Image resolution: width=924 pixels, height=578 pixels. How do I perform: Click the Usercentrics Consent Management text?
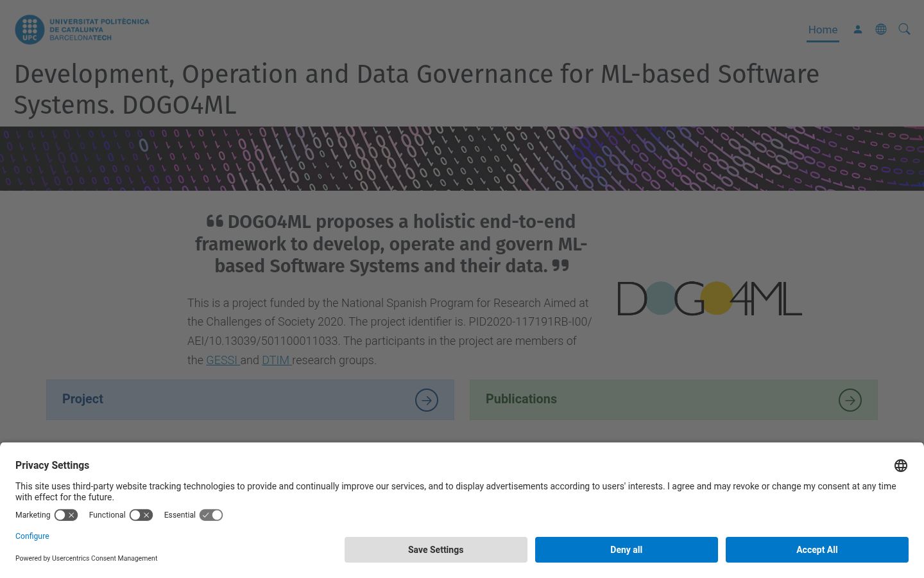(105, 559)
